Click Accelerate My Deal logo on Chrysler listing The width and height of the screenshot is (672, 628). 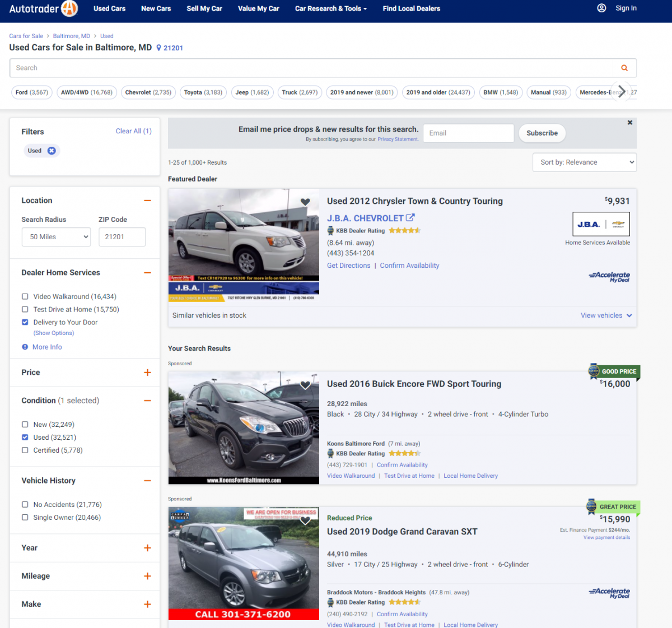tap(609, 276)
